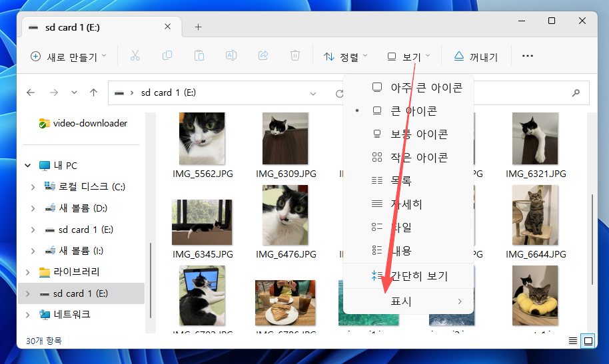This screenshot has height=364, width=609.
Task: Expand 로컬 디스크 (C:) tree node
Action: (x=33, y=187)
